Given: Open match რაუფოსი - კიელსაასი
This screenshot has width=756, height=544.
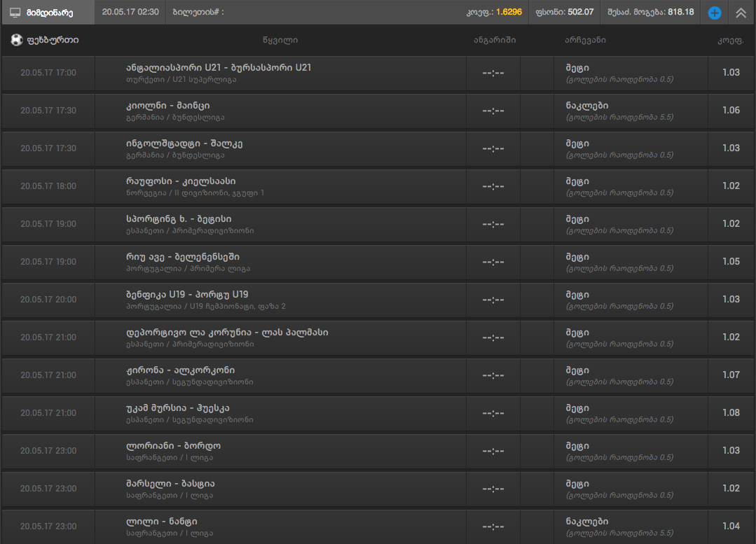Looking at the screenshot, I should (x=181, y=181).
